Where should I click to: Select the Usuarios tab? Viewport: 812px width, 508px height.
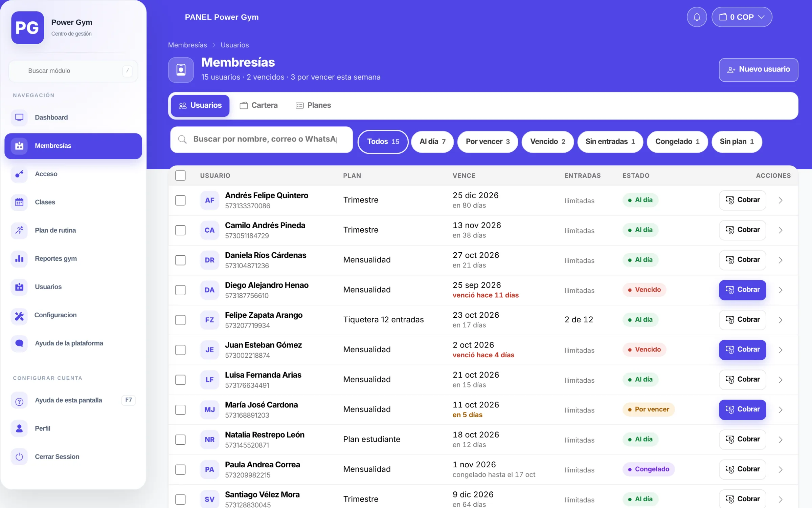[x=200, y=105]
